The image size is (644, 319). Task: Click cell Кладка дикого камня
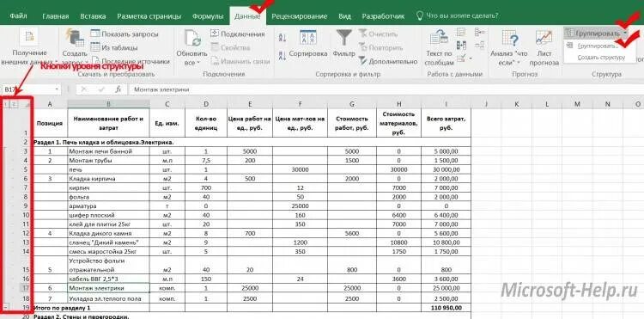(x=109, y=233)
